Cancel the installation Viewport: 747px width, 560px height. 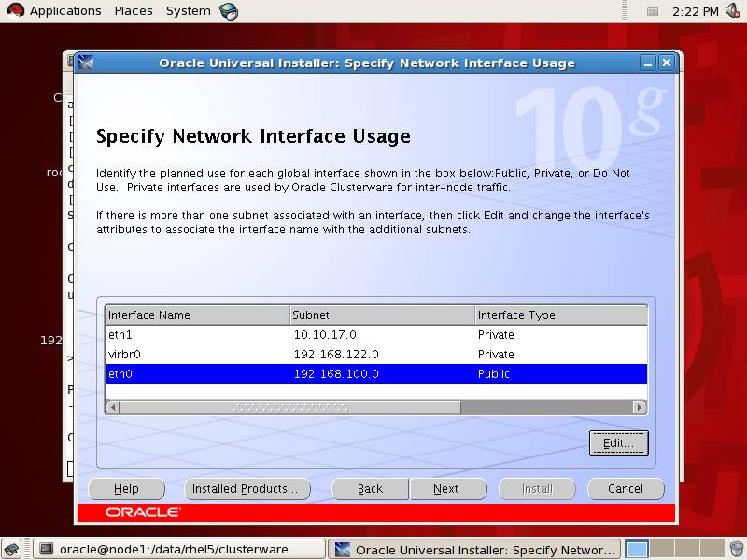click(x=626, y=489)
